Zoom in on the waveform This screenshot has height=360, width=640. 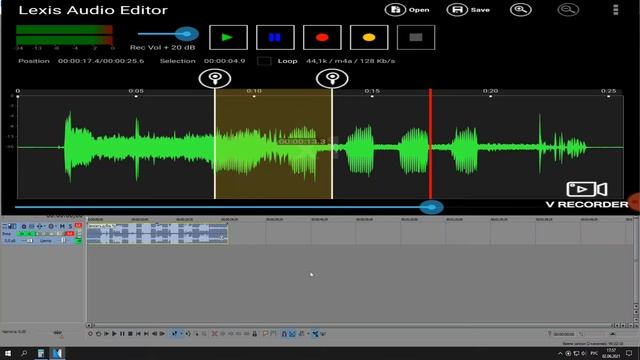click(x=521, y=10)
